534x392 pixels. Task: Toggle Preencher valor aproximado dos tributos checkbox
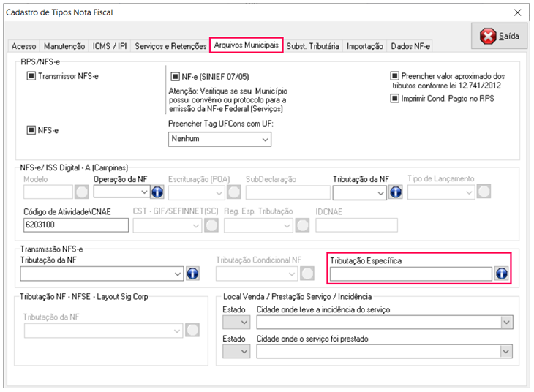(x=395, y=75)
